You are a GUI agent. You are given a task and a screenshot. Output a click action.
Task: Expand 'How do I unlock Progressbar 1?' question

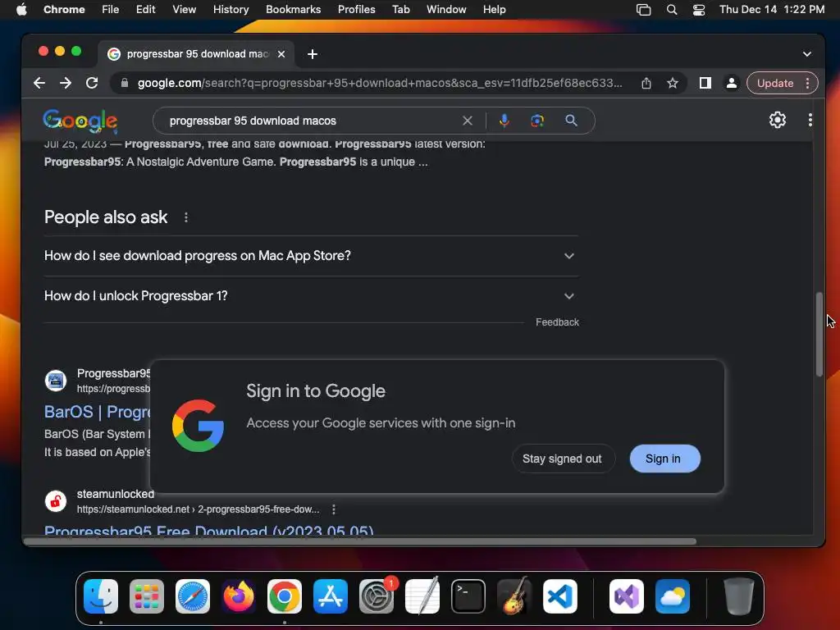311,295
